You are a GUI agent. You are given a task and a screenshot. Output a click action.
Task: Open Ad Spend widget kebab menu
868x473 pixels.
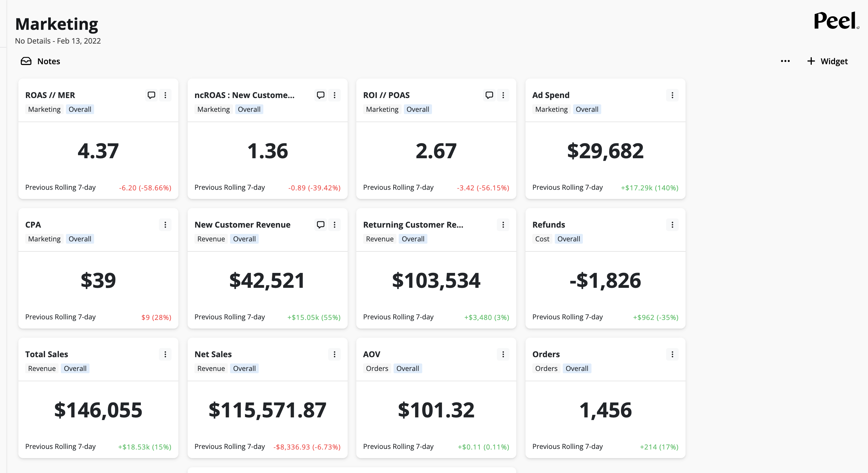672,95
